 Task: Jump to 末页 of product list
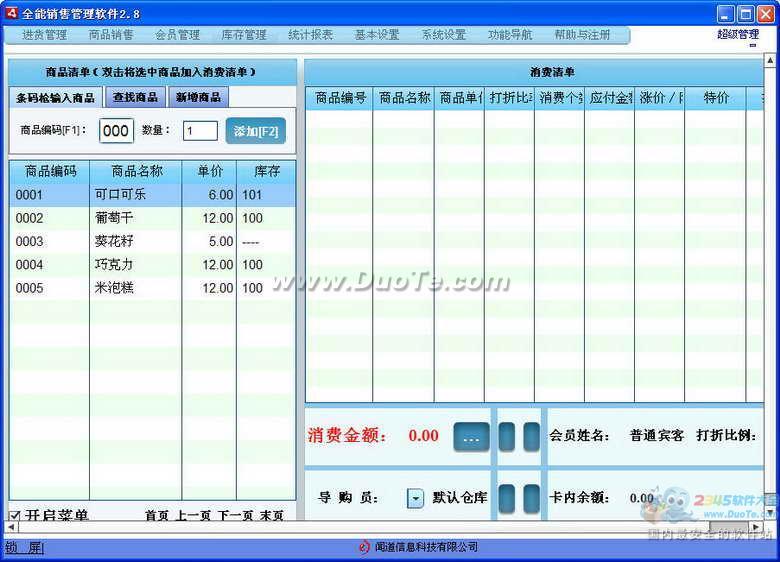[x=272, y=516]
